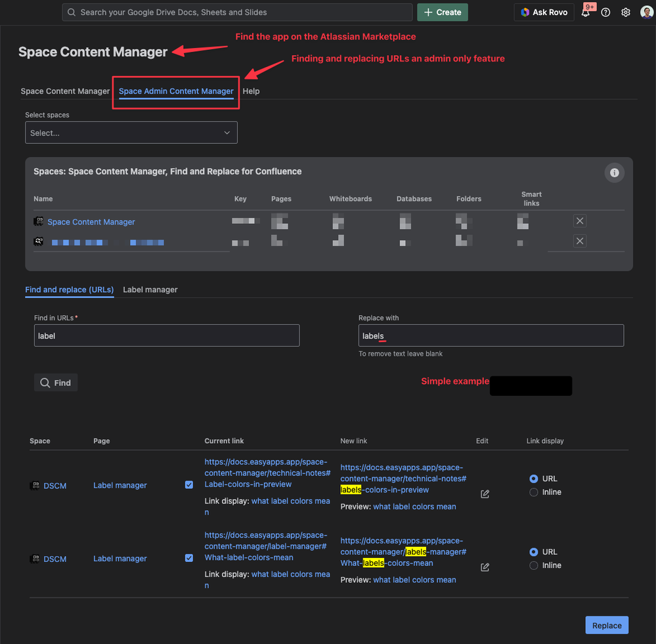Viewport: 656px width, 644px height.
Task: Switch to Space Content Manager tab
Action: 65,91
